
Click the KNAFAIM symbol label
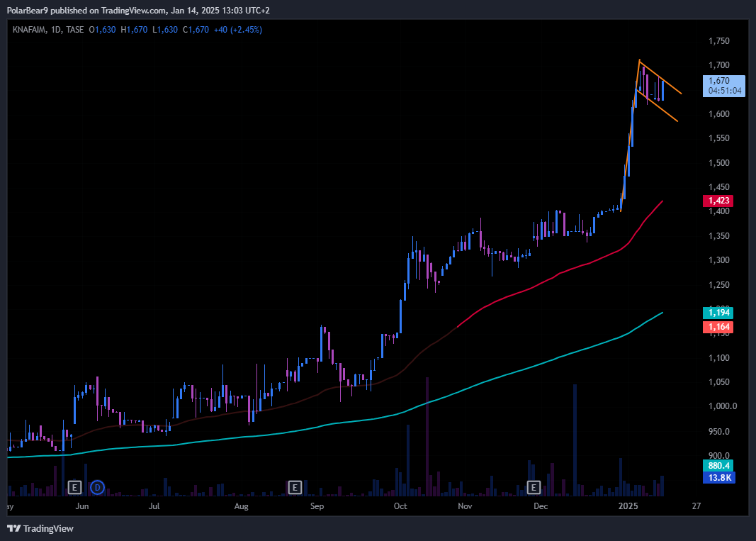coord(29,30)
